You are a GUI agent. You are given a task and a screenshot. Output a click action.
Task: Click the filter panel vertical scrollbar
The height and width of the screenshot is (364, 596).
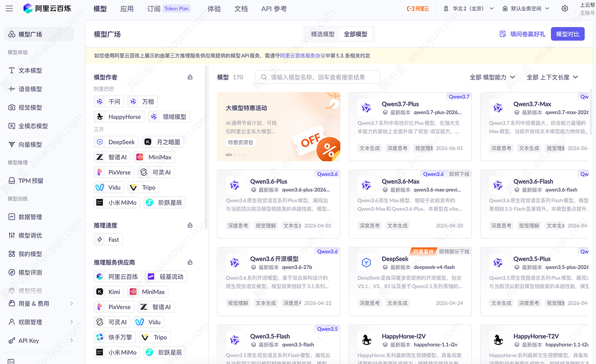[207, 147]
